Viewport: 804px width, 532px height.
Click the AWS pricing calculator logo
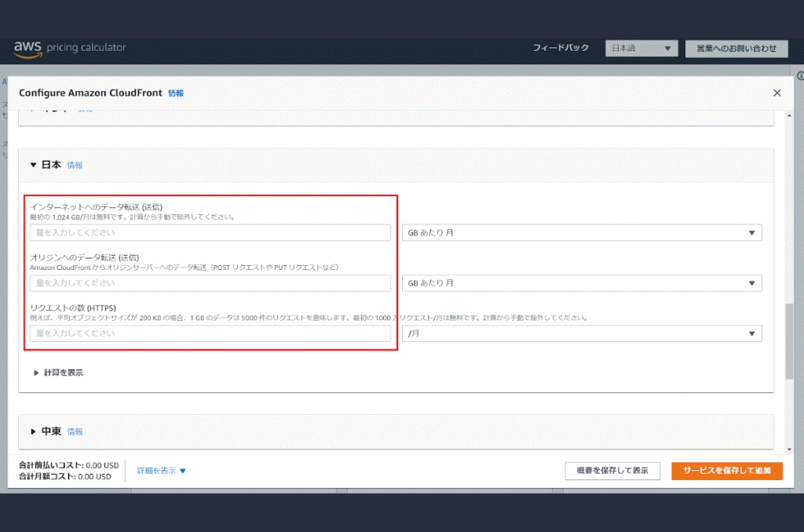(x=70, y=49)
